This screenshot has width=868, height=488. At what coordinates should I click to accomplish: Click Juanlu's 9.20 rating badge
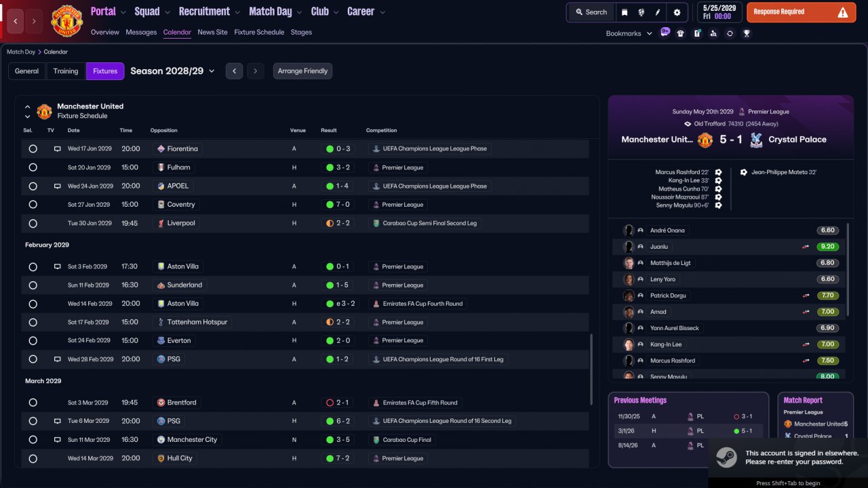(x=828, y=247)
